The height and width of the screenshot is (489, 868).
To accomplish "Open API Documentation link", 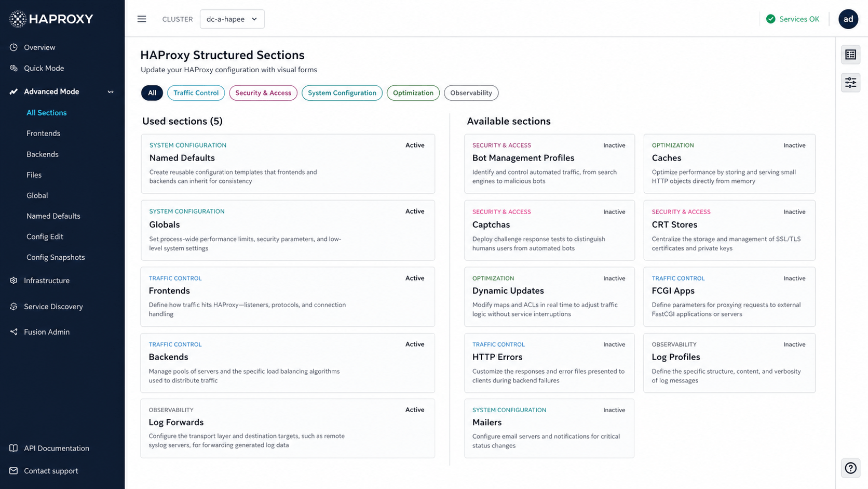I will 57,448.
